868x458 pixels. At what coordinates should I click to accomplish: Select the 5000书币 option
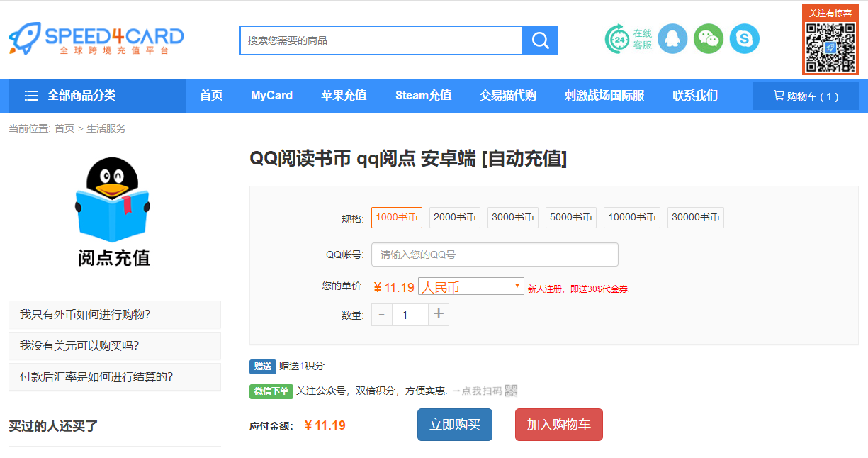pyautogui.click(x=571, y=218)
